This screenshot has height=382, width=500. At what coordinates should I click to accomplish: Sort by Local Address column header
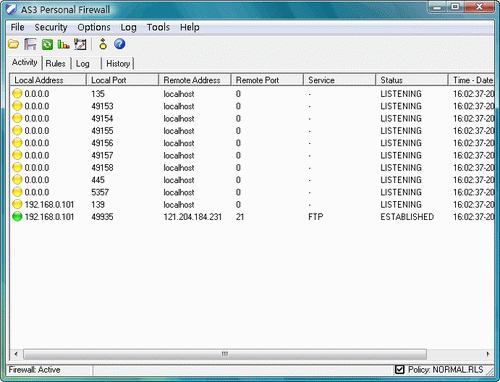click(48, 80)
